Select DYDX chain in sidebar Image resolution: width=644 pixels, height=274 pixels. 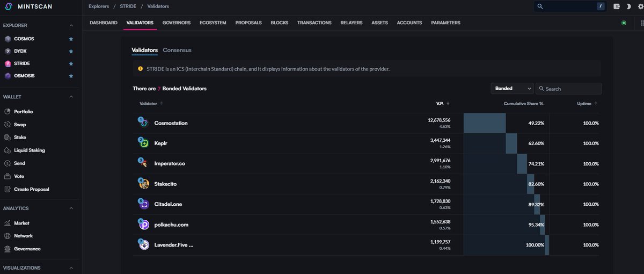point(19,52)
